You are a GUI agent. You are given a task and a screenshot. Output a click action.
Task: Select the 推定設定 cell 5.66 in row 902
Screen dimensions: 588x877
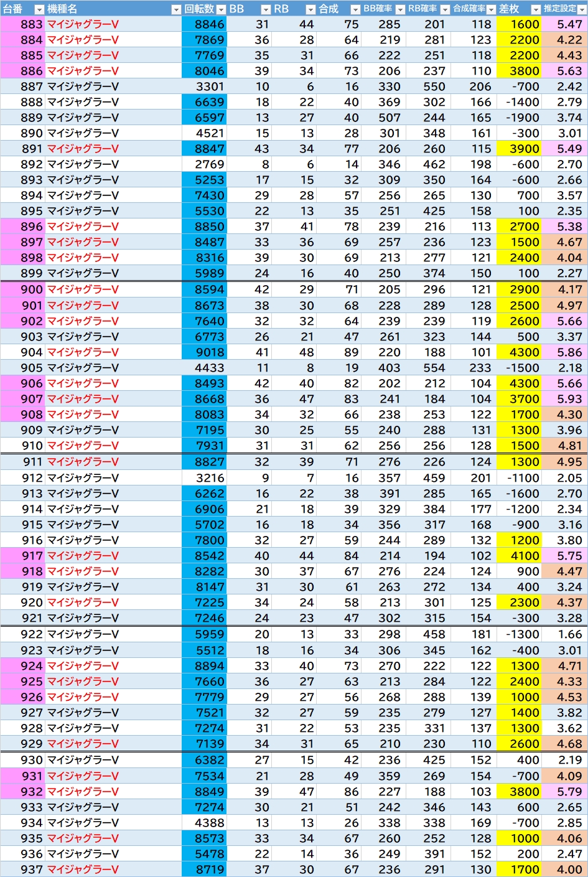pyautogui.click(x=564, y=321)
